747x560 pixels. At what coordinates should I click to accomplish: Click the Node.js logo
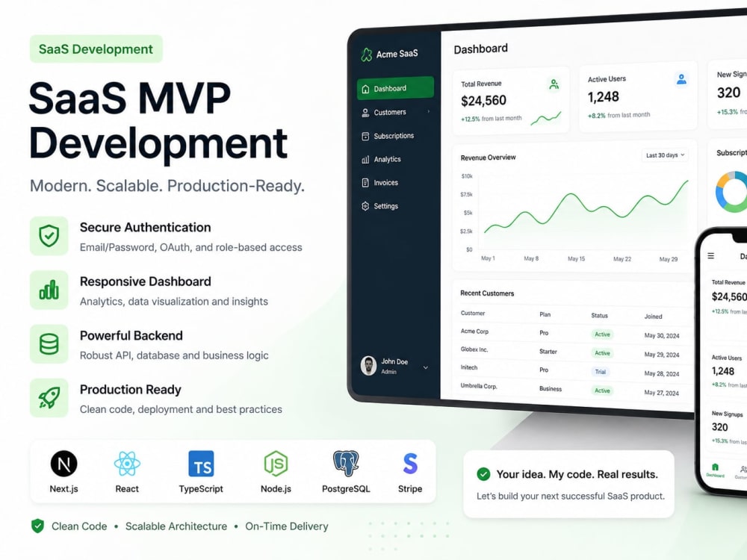(276, 464)
